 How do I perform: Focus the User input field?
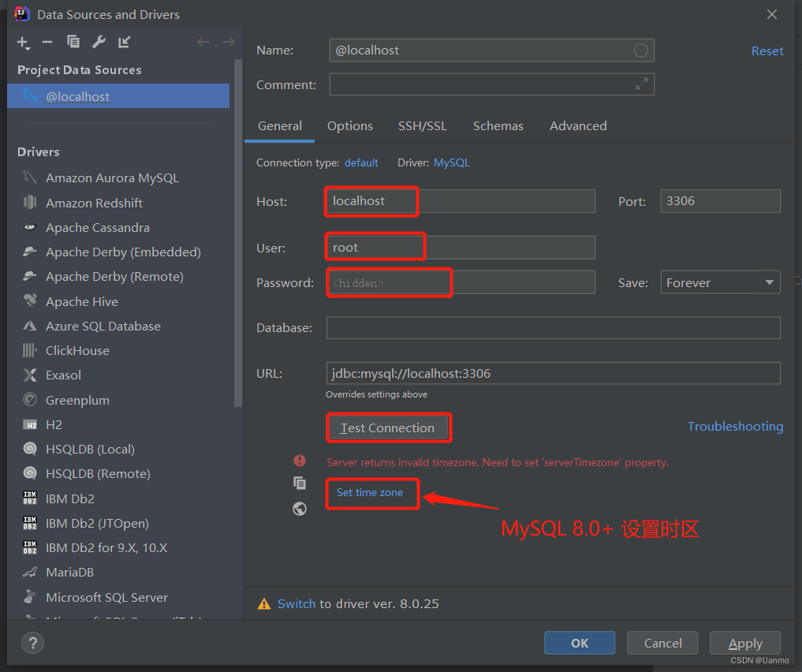461,248
